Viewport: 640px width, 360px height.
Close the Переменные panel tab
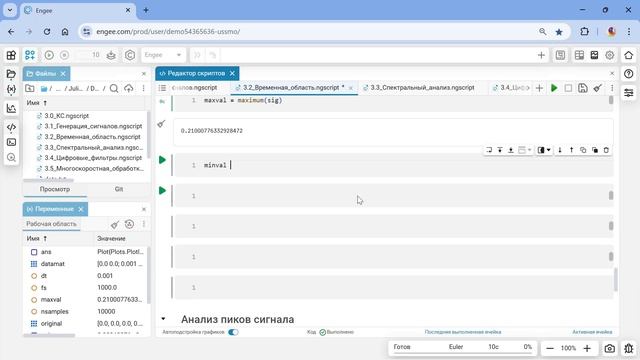pyautogui.click(x=81, y=209)
